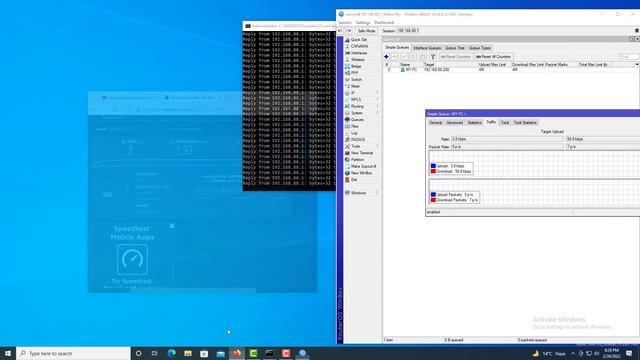The width and height of the screenshot is (640, 360).
Task: Open the column selector dropdown arrow
Action: pyautogui.click(x=636, y=64)
